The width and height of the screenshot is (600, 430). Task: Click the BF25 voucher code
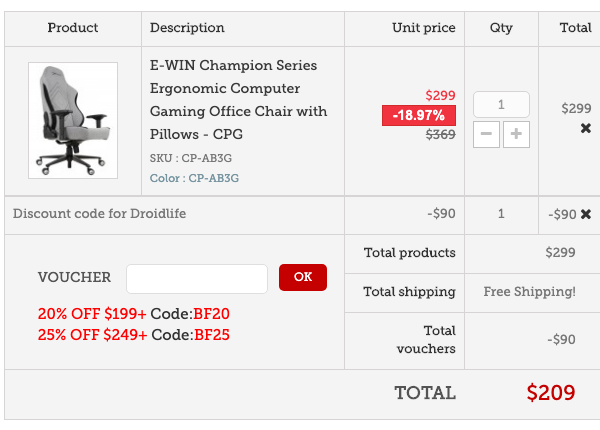click(212, 335)
